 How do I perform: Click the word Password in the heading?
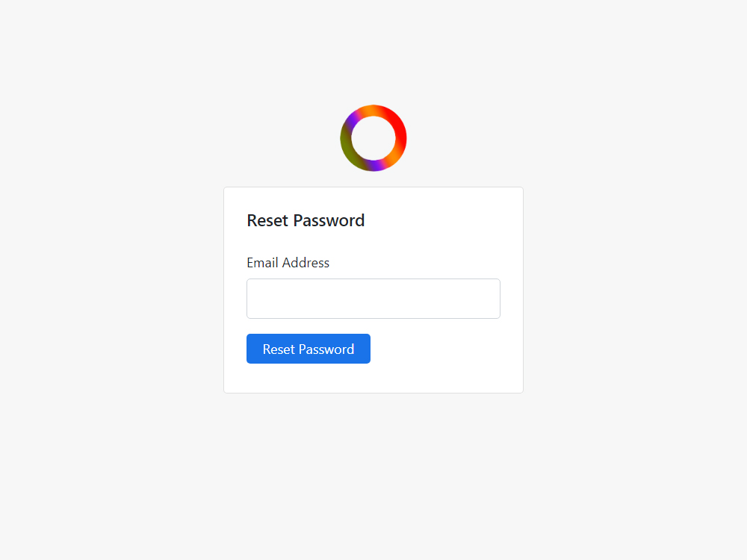(329, 220)
